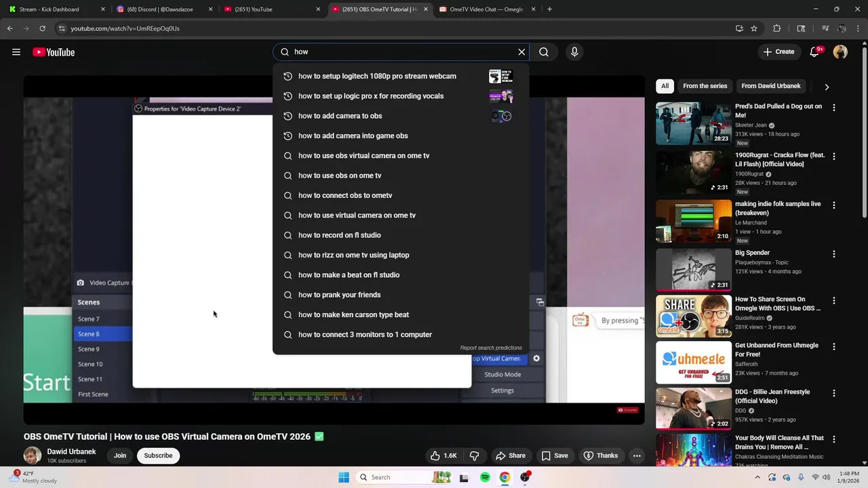The image size is (868, 488).
Task: Open the Windows Start menu
Action: [x=344, y=477]
